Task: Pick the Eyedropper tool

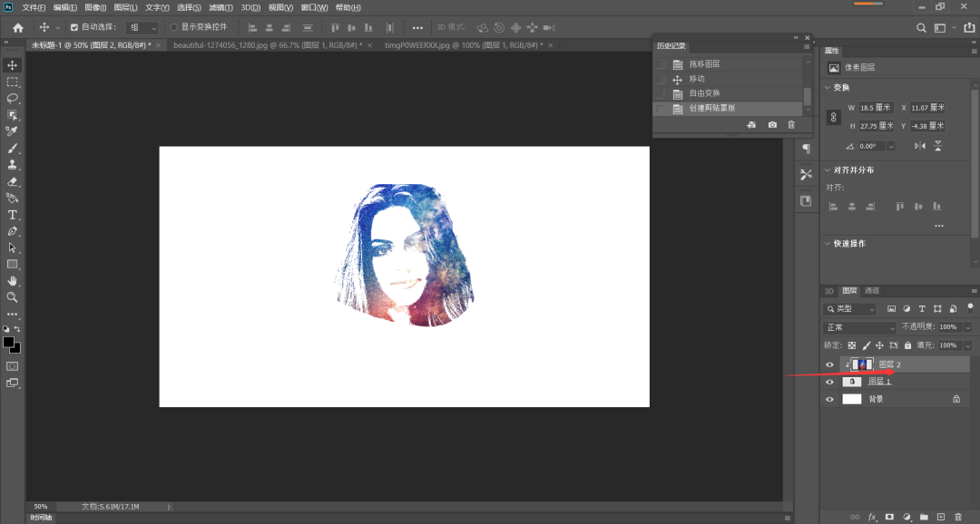Action: pos(13,131)
